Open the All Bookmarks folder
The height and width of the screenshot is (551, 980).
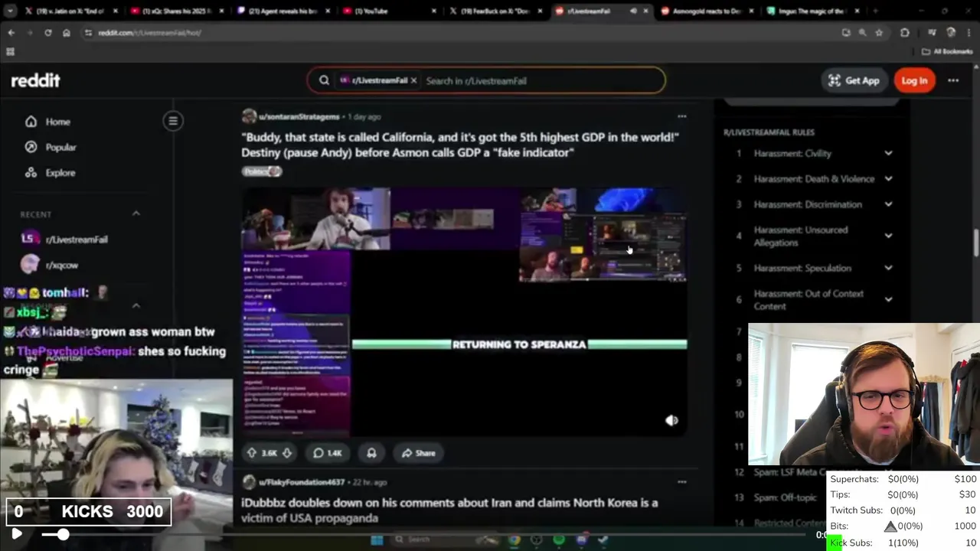(x=947, y=51)
